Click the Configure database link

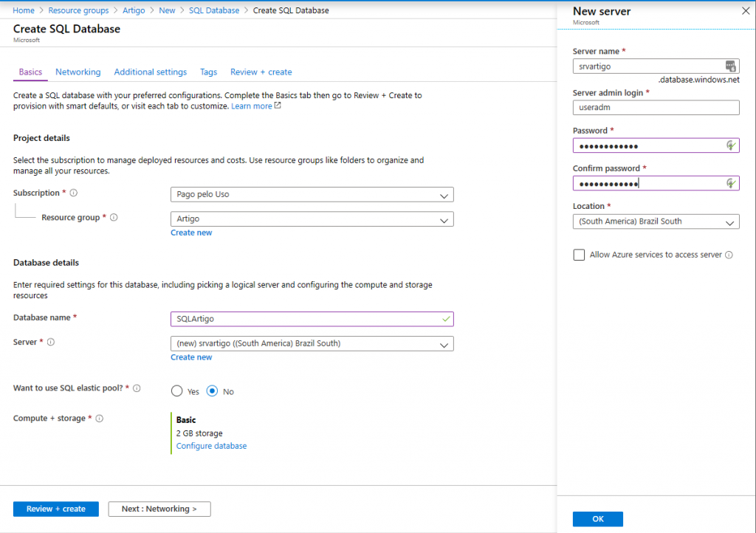(211, 446)
